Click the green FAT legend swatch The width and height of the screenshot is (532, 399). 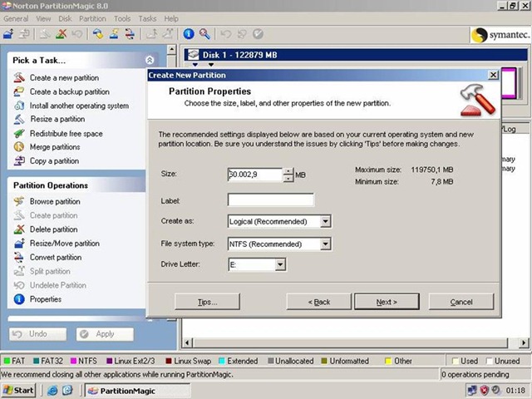coord(7,361)
